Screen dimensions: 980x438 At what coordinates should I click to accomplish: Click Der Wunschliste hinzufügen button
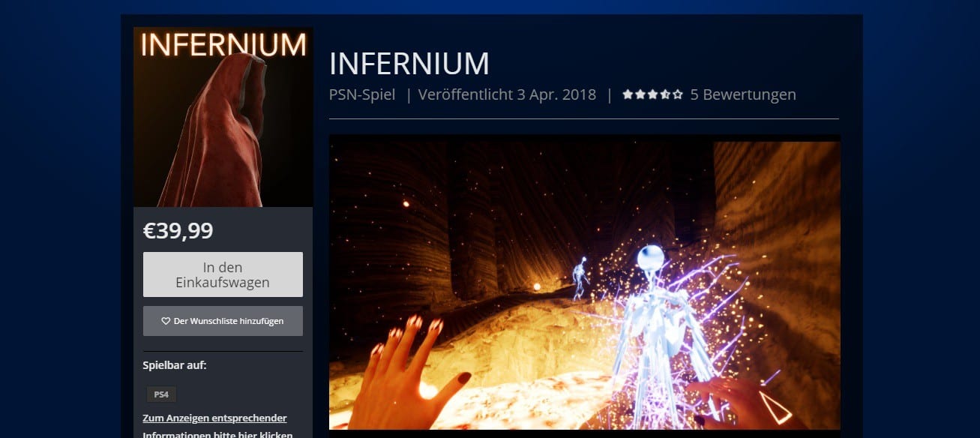tap(223, 321)
